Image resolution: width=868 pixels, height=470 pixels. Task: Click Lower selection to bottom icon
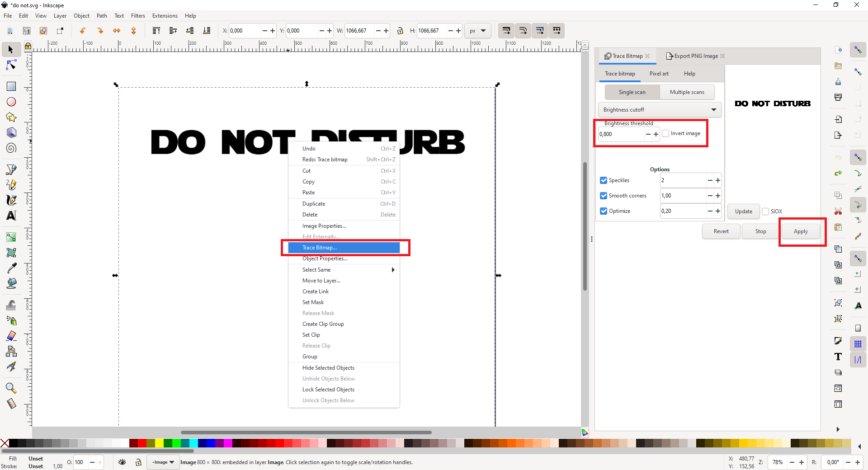207,31
